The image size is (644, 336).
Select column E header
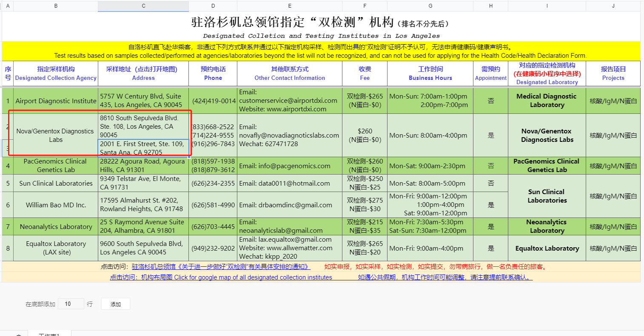pyautogui.click(x=290, y=6)
